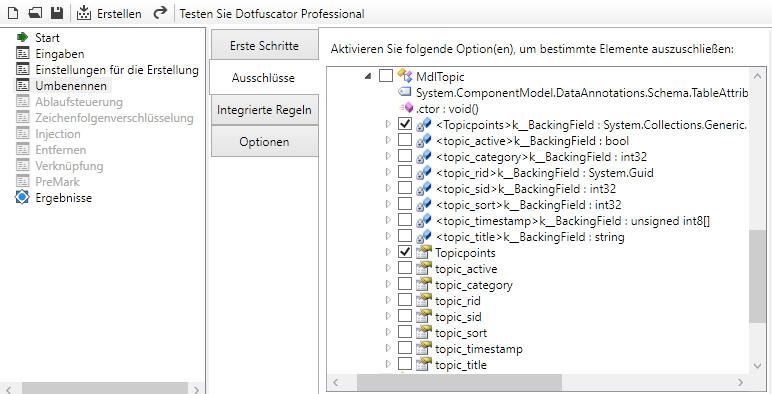Click the <topic_timestamp>k__BackingField field icon
Image resolution: width=772 pixels, height=394 pixels.
coord(424,221)
